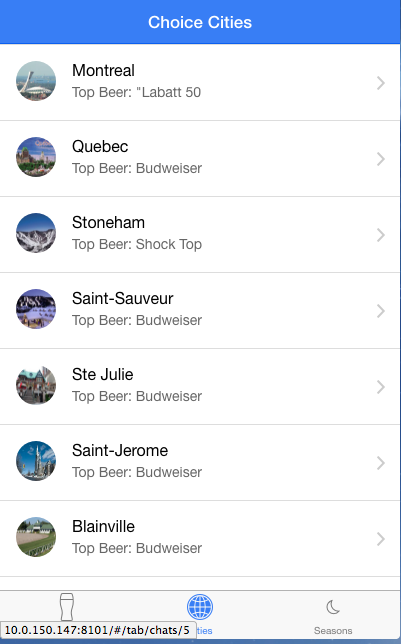Image resolution: width=401 pixels, height=644 pixels.
Task: Open Montreal via its right chevron
Action: click(381, 83)
